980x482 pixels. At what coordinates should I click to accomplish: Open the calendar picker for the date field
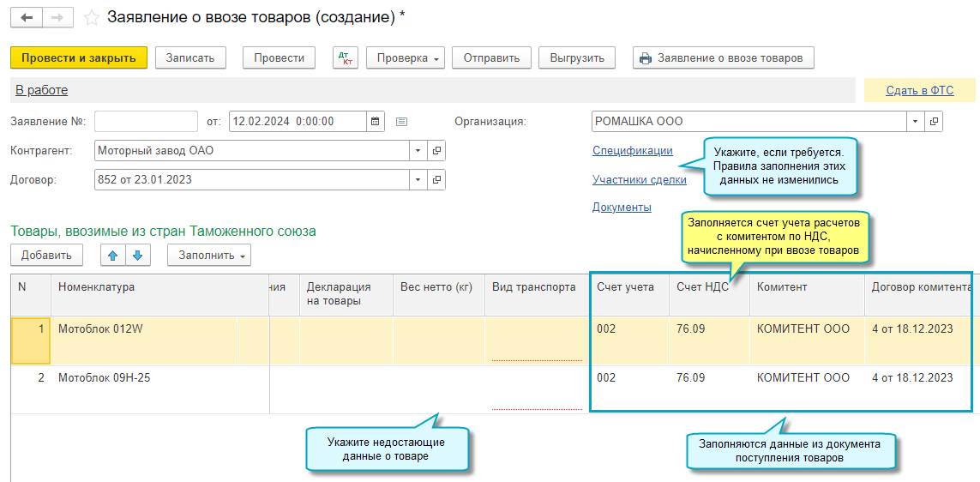point(375,121)
